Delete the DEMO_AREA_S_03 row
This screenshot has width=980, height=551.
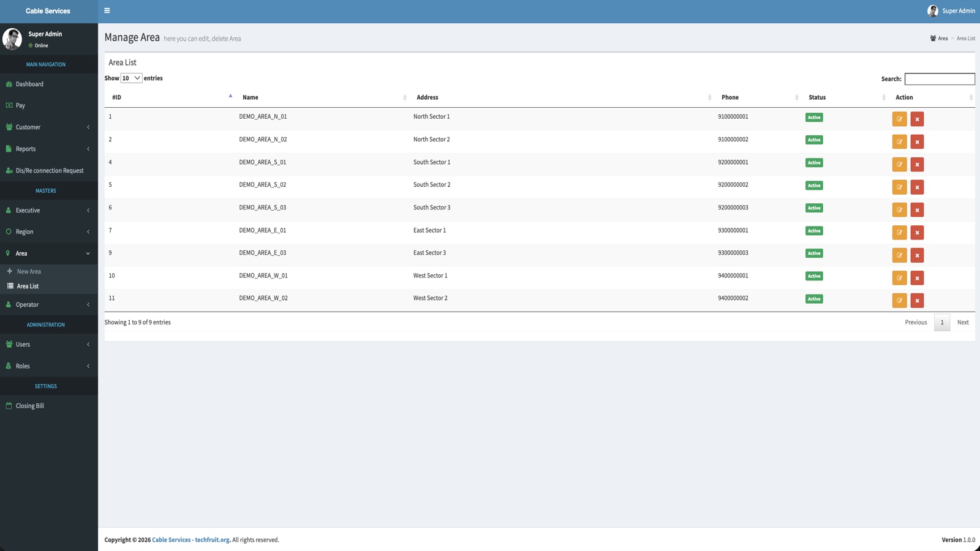coord(917,209)
